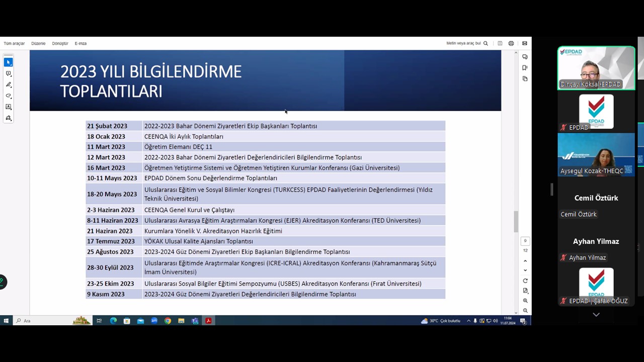The width and height of the screenshot is (644, 362).
Task: Show hidden system tray icons
Action: pos(468,321)
